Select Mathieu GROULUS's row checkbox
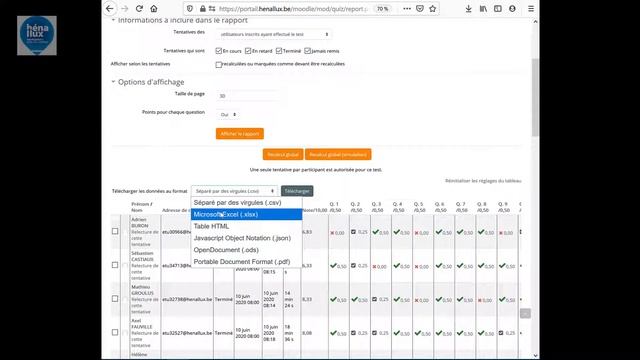This screenshot has height=360, width=640. click(x=115, y=299)
